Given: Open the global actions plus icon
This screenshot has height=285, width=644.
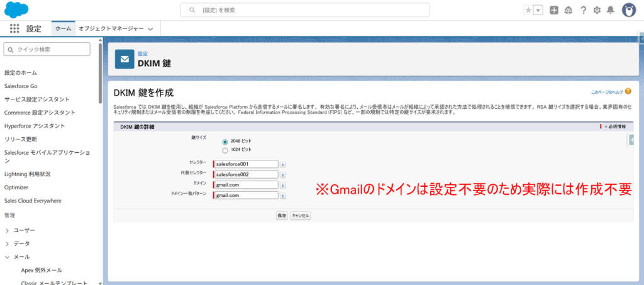Looking at the screenshot, I should [x=554, y=10].
